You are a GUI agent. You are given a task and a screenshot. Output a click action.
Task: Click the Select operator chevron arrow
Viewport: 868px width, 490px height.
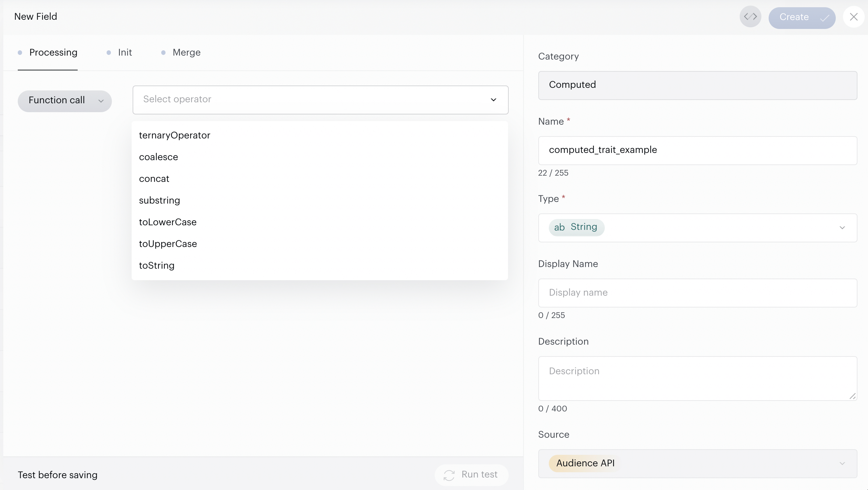[x=493, y=100]
